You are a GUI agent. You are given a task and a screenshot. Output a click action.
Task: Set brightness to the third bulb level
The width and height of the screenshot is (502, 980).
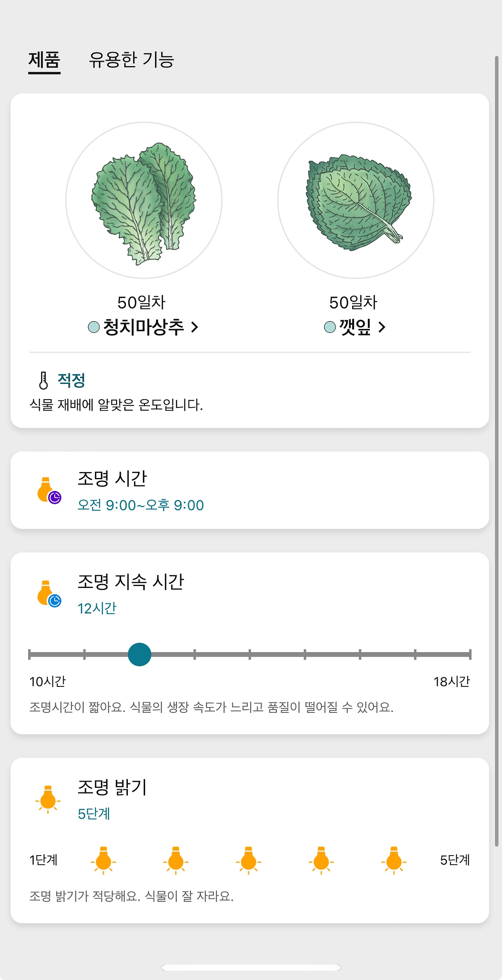coord(248,860)
